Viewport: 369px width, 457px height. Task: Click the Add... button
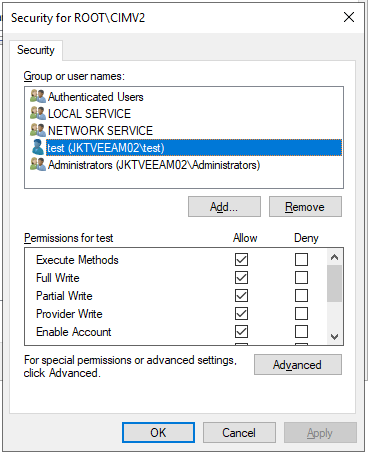click(224, 207)
